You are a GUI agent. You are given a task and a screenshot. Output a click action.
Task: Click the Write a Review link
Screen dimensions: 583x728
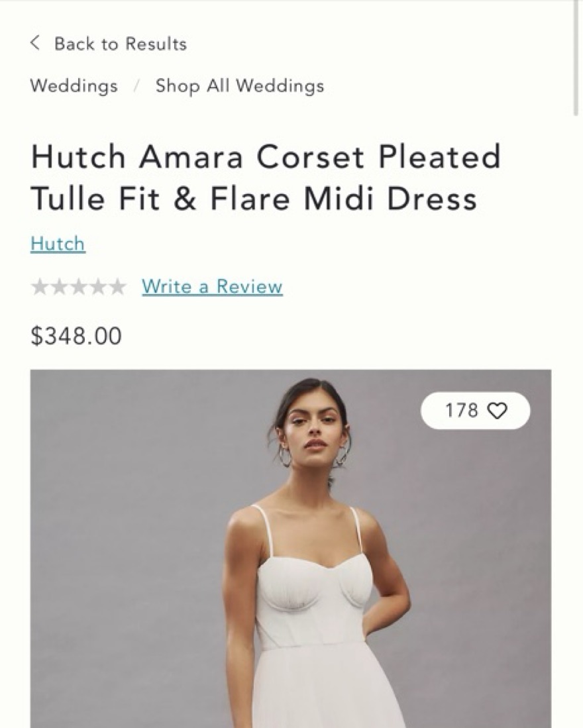pos(212,286)
